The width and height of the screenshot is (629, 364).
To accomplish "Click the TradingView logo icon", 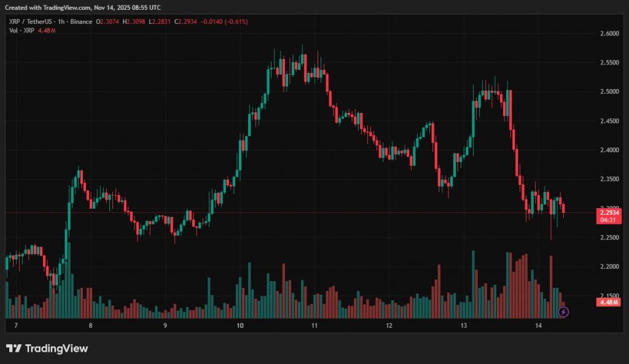I will tap(14, 349).
